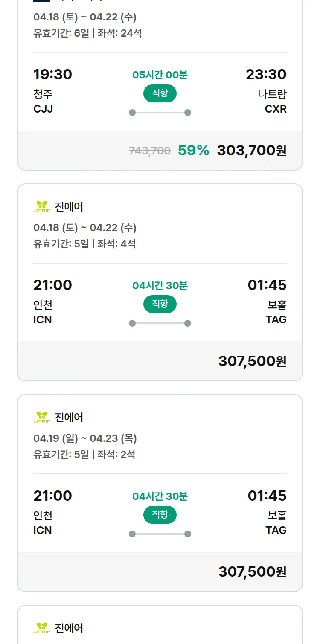Click 04시간 30분 duration on the 04.18 flight

[160, 285]
